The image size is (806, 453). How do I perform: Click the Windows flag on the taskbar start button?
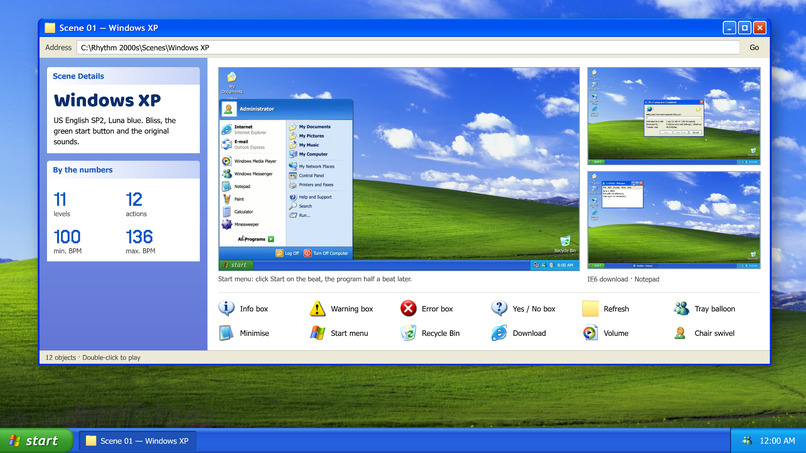point(14,441)
